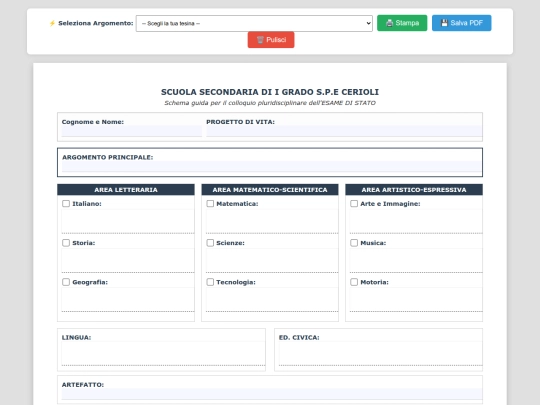Click the Motoria text area
Viewport: 540px width, 405px height.
click(416, 300)
